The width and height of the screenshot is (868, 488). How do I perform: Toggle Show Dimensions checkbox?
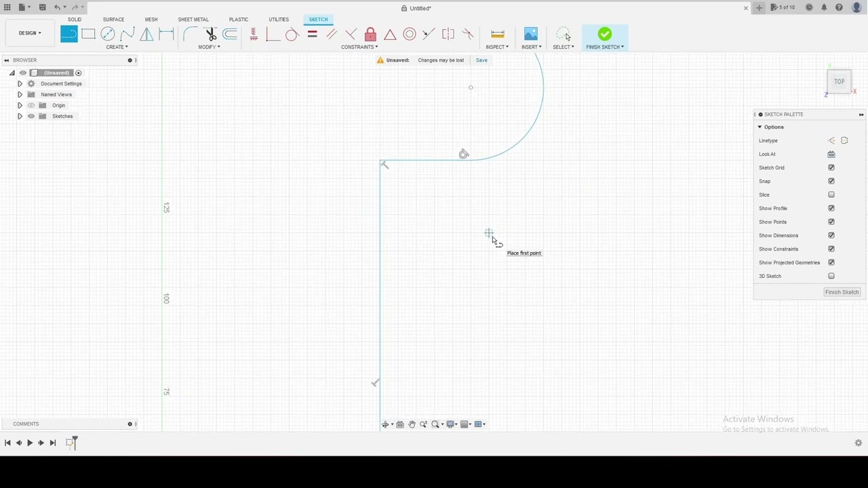831,235
